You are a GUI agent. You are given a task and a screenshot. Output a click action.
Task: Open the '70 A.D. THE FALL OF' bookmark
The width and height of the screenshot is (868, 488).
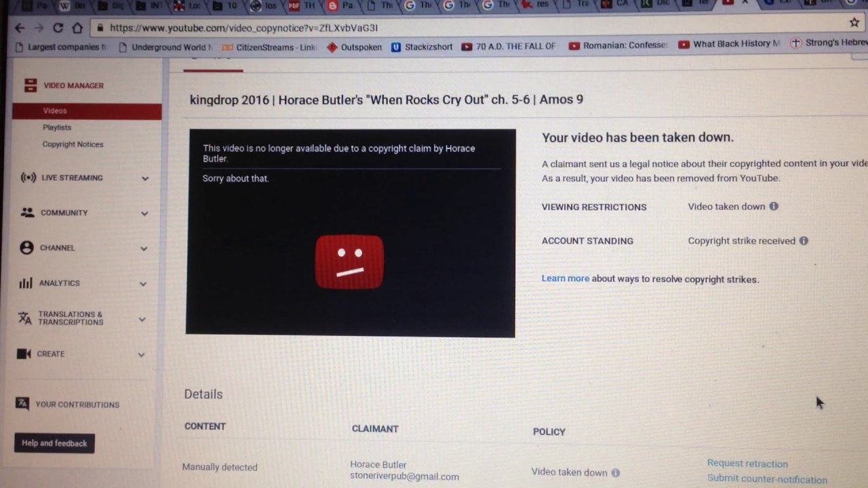coord(508,47)
